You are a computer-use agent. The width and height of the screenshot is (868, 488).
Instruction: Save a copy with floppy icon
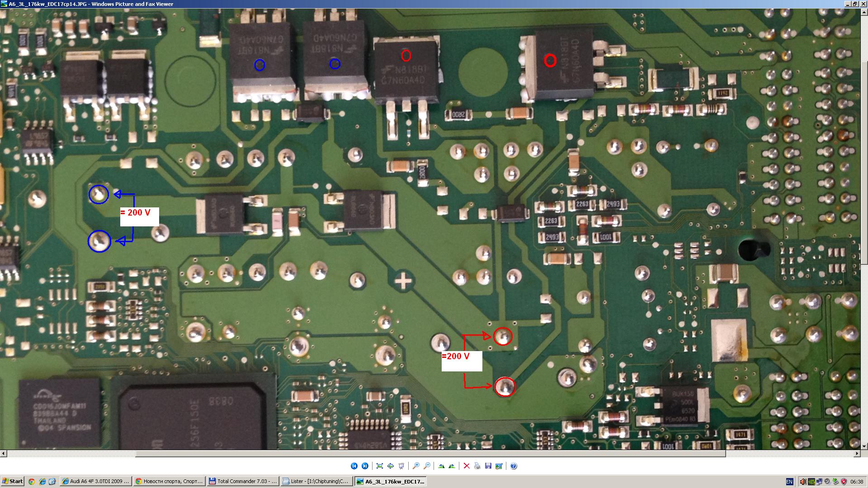pyautogui.click(x=488, y=466)
